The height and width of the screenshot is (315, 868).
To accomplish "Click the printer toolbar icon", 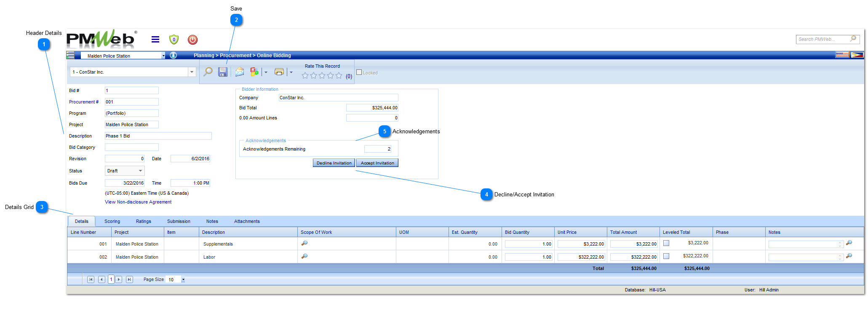I will point(279,72).
